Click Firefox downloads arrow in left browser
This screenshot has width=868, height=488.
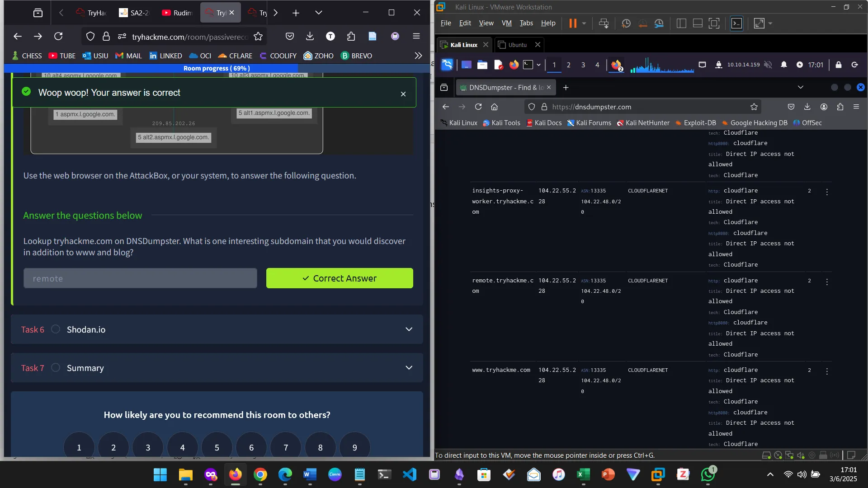pos(310,37)
